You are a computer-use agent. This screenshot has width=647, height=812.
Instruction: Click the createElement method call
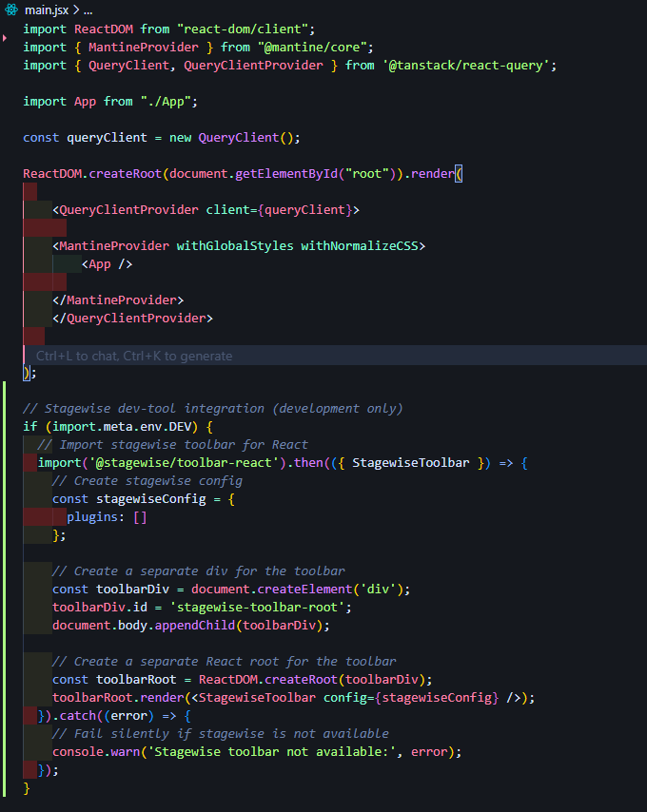(304, 590)
